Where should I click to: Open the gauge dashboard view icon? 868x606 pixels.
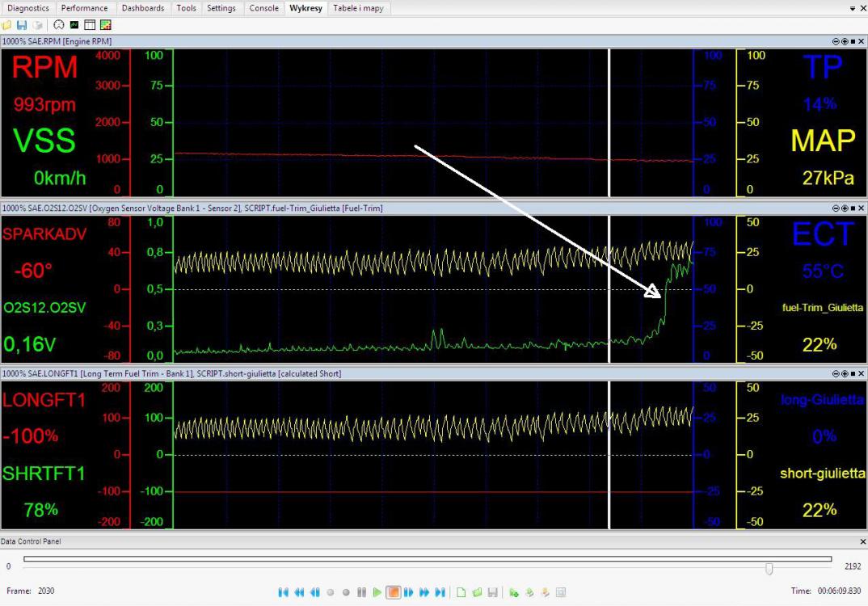click(x=59, y=26)
